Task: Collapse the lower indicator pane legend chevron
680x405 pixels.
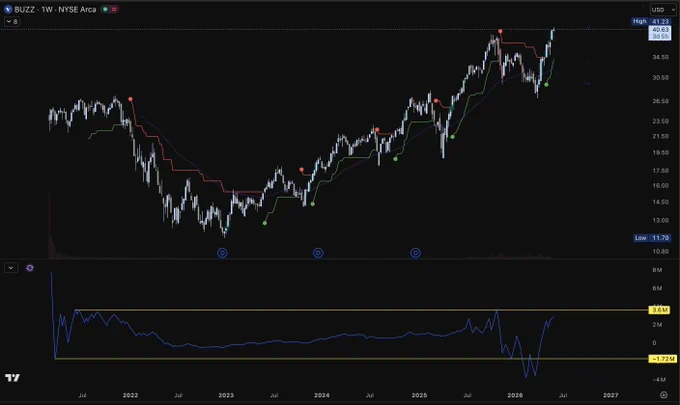Action: [x=11, y=268]
